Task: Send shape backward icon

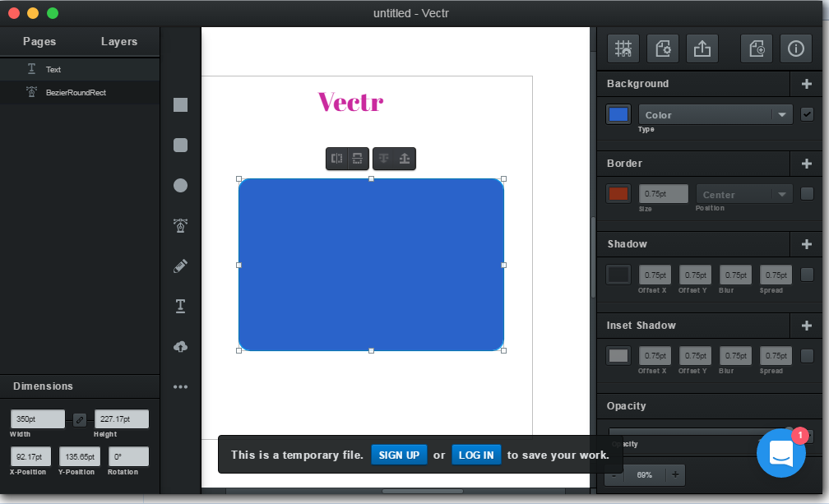Action: tap(384, 159)
